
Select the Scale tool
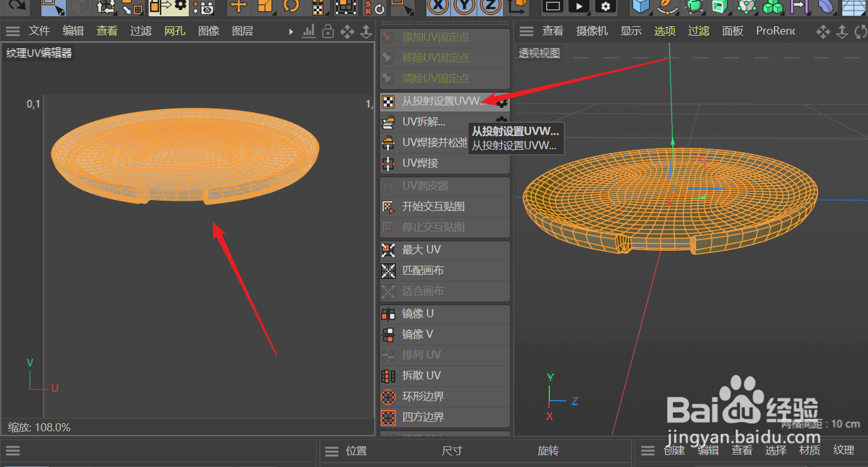point(265,7)
